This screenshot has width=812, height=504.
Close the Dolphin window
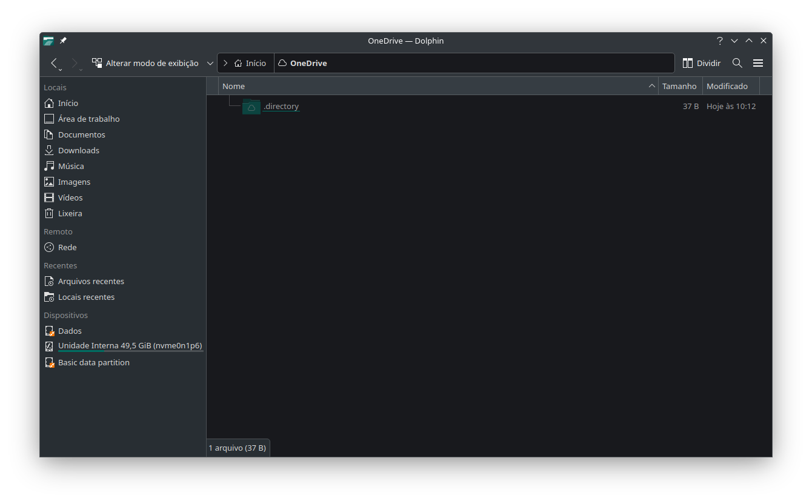pyautogui.click(x=764, y=41)
